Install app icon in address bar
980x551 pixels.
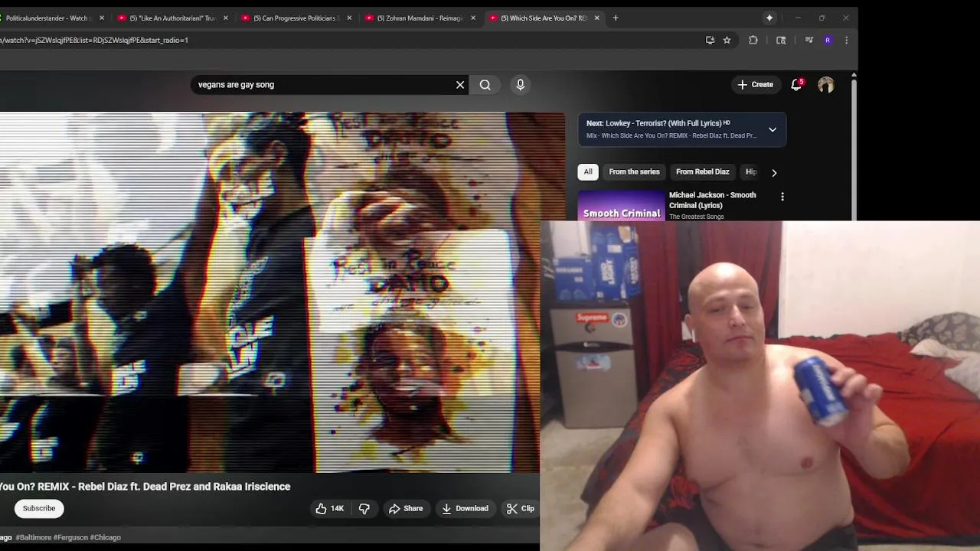pos(710,40)
